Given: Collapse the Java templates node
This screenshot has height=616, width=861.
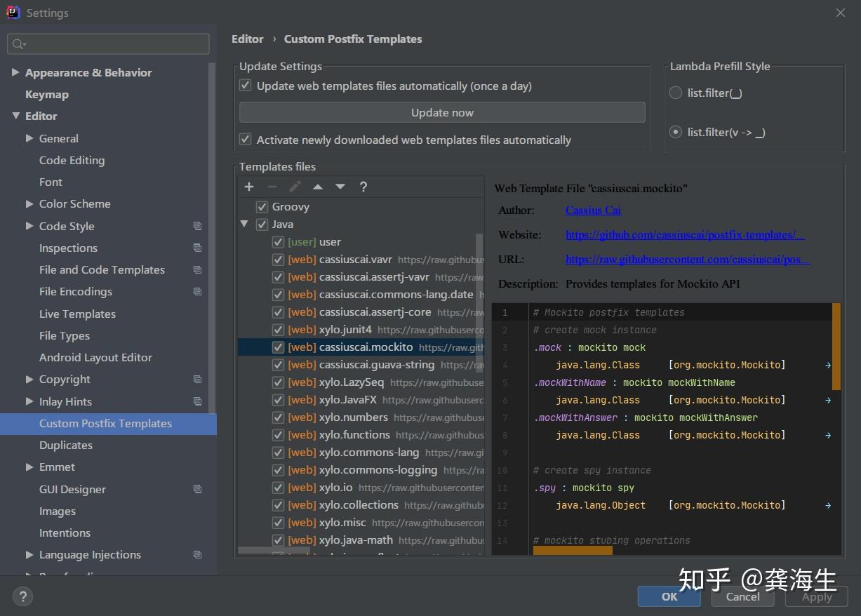Looking at the screenshot, I should pos(243,224).
